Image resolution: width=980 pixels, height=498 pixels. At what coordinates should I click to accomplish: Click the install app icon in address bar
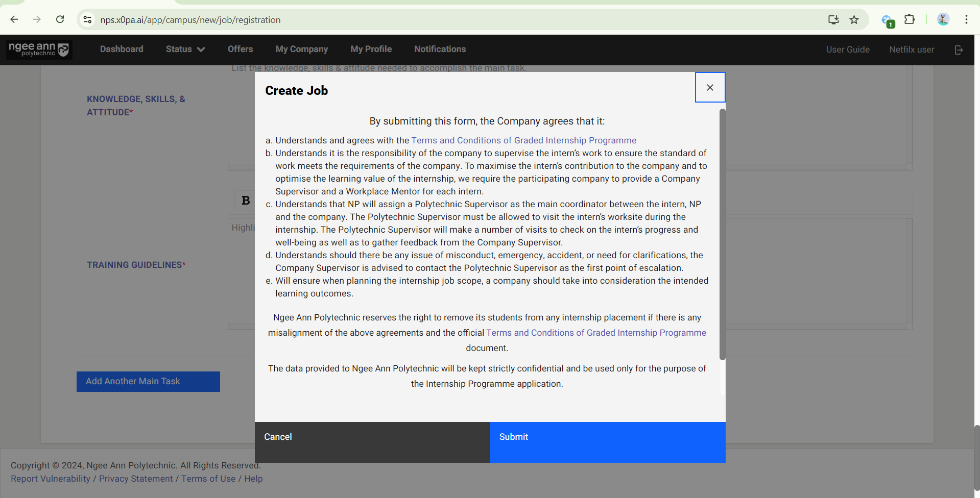click(833, 19)
